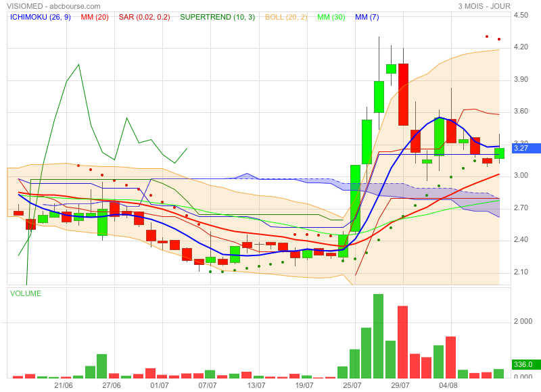
Task: Click the green MM (30) legend label
Action: pos(331,17)
